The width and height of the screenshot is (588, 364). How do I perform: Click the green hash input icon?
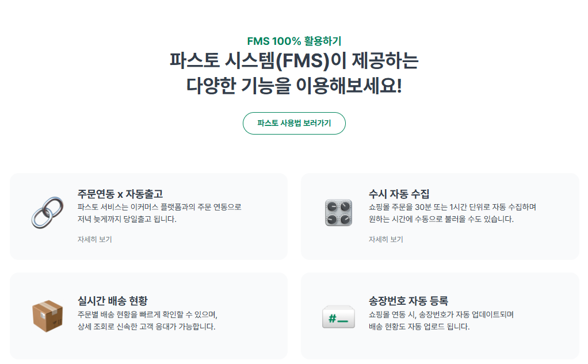click(x=338, y=317)
